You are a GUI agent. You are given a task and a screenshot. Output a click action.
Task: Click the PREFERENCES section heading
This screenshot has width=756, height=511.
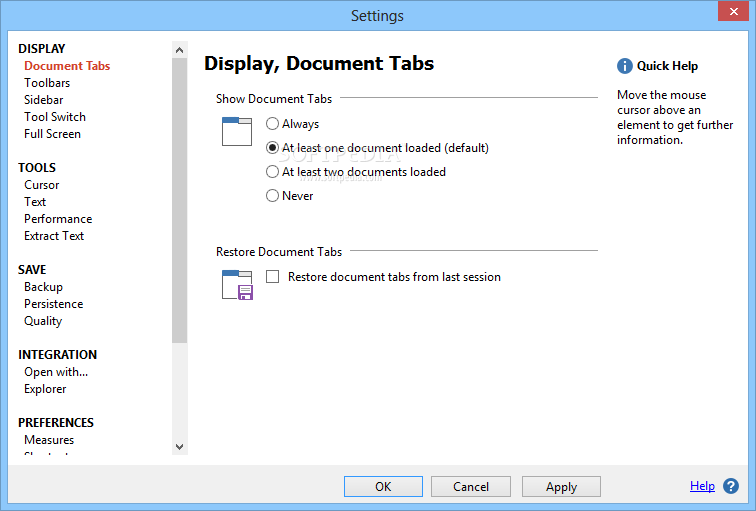tap(56, 423)
